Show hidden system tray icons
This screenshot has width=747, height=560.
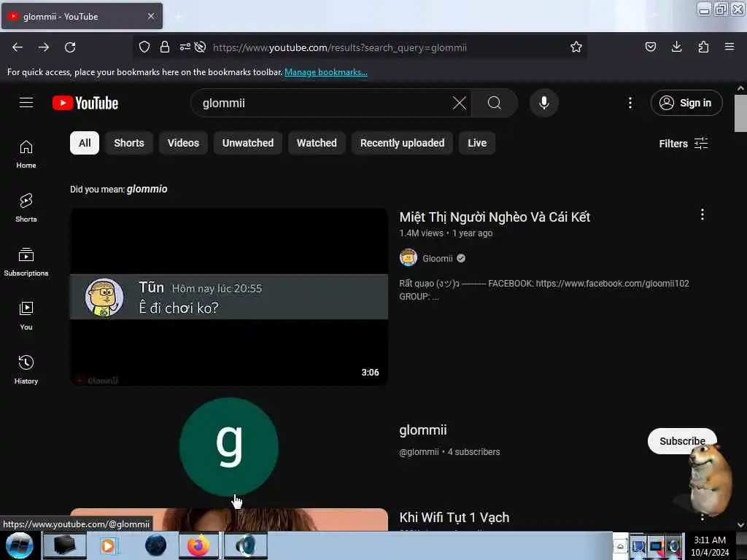tap(620, 546)
